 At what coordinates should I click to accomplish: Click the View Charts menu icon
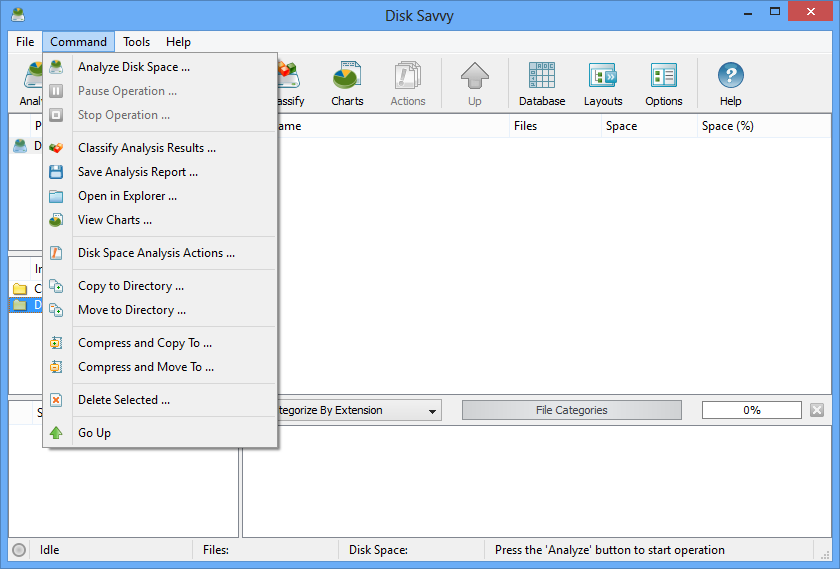pos(56,220)
